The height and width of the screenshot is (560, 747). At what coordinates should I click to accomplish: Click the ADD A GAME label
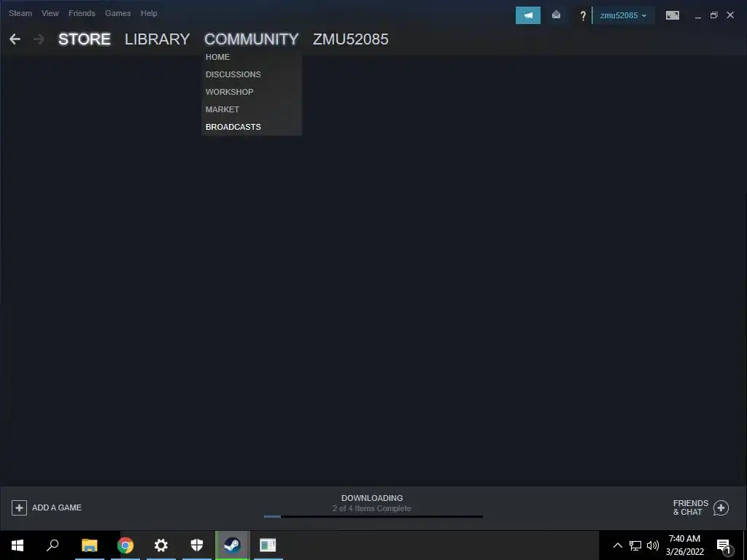57,507
